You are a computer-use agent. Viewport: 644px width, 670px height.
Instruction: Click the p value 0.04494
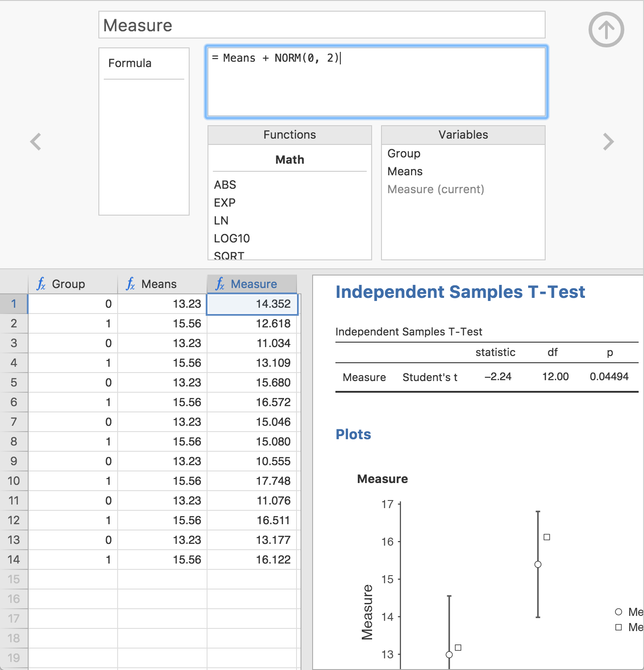pyautogui.click(x=609, y=377)
